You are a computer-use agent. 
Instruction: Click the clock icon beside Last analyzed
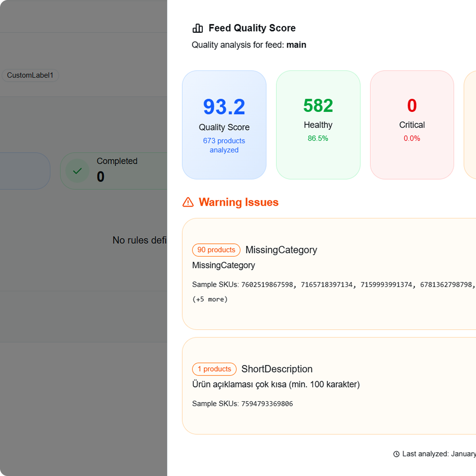(x=397, y=454)
